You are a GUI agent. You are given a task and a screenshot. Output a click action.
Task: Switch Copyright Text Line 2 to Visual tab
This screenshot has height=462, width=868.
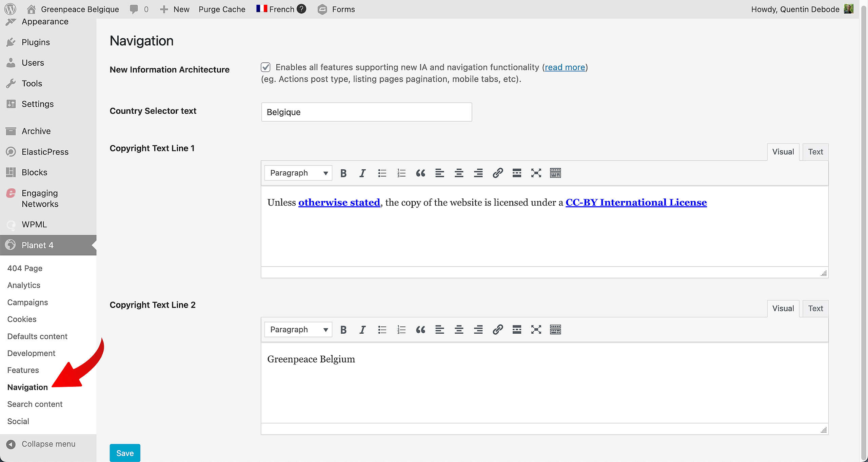click(x=783, y=308)
